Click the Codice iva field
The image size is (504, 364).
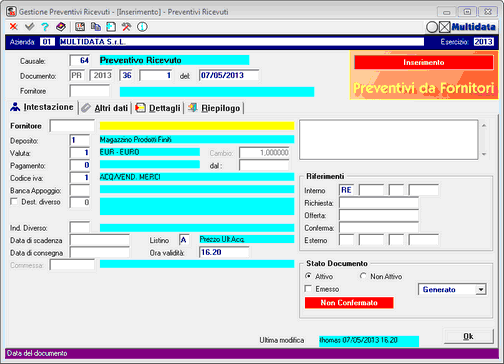[80, 177]
